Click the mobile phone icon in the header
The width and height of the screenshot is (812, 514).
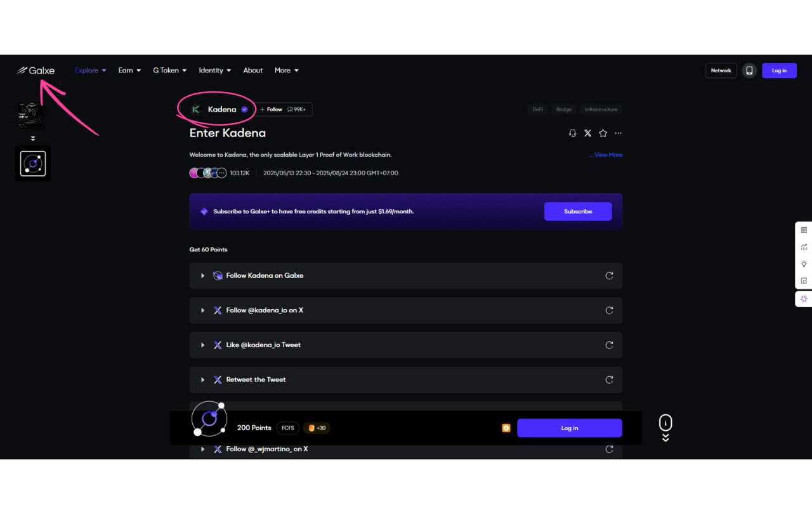749,70
